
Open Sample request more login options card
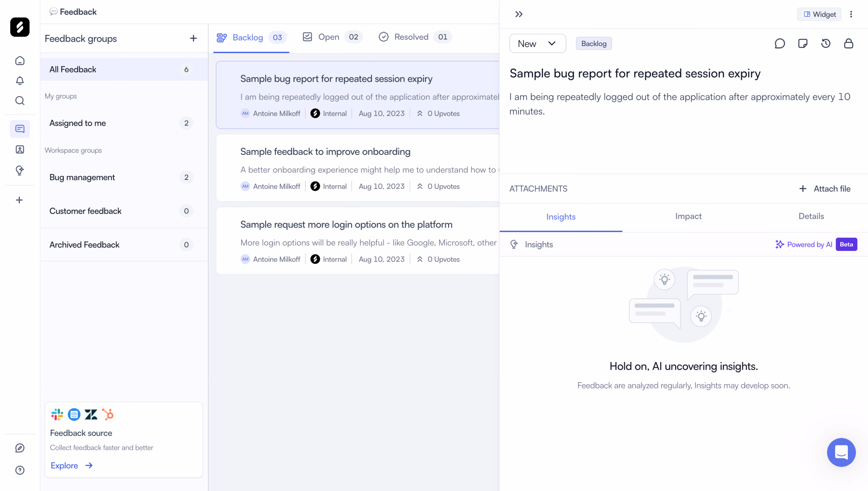[358, 241]
